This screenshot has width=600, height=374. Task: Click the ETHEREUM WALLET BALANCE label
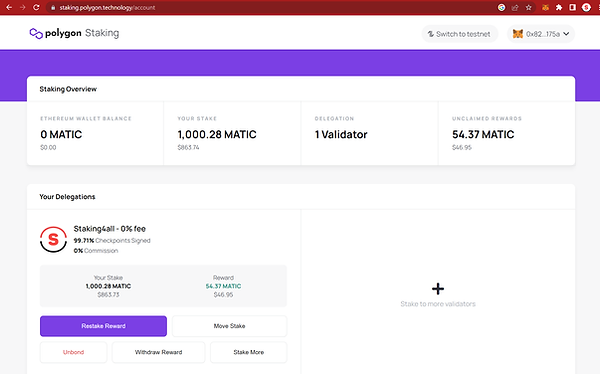point(86,119)
